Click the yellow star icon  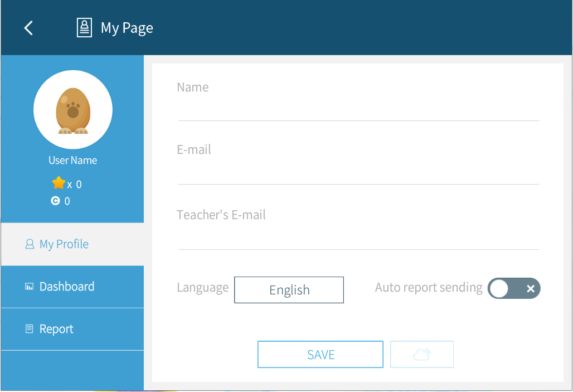tap(59, 183)
